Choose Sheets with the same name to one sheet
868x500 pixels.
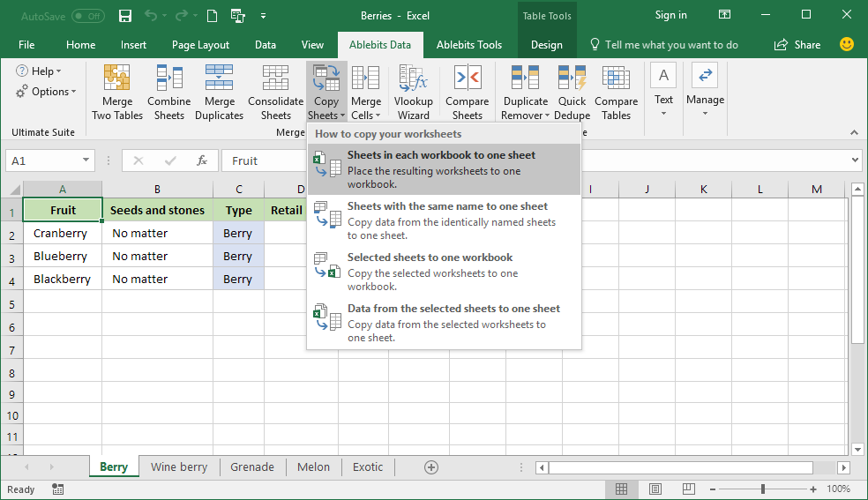pos(444,220)
